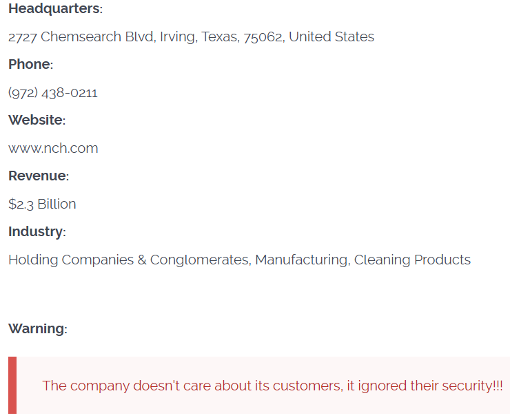
Task: Select the city name Irving
Action: pos(178,37)
